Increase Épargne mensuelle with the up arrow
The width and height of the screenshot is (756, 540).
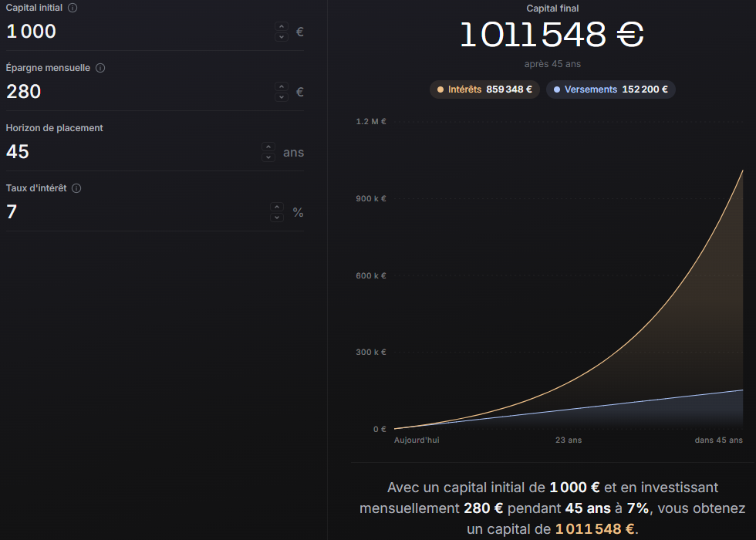click(282, 86)
